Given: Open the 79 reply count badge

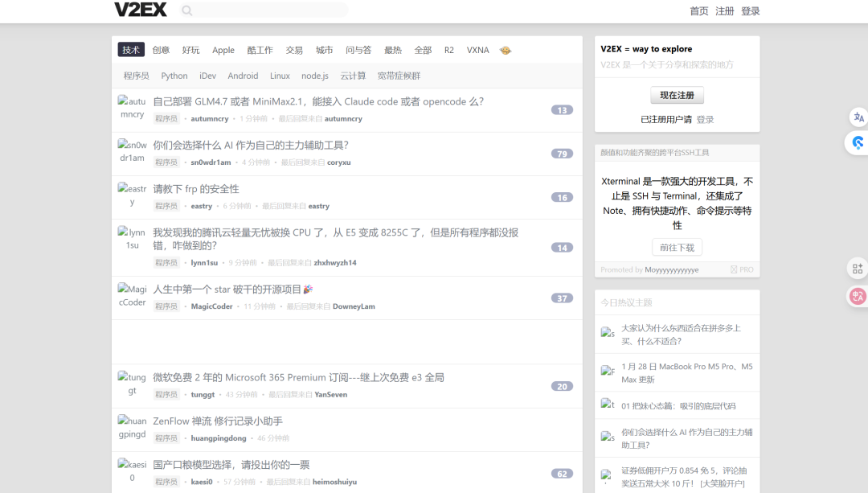Looking at the screenshot, I should click(562, 154).
